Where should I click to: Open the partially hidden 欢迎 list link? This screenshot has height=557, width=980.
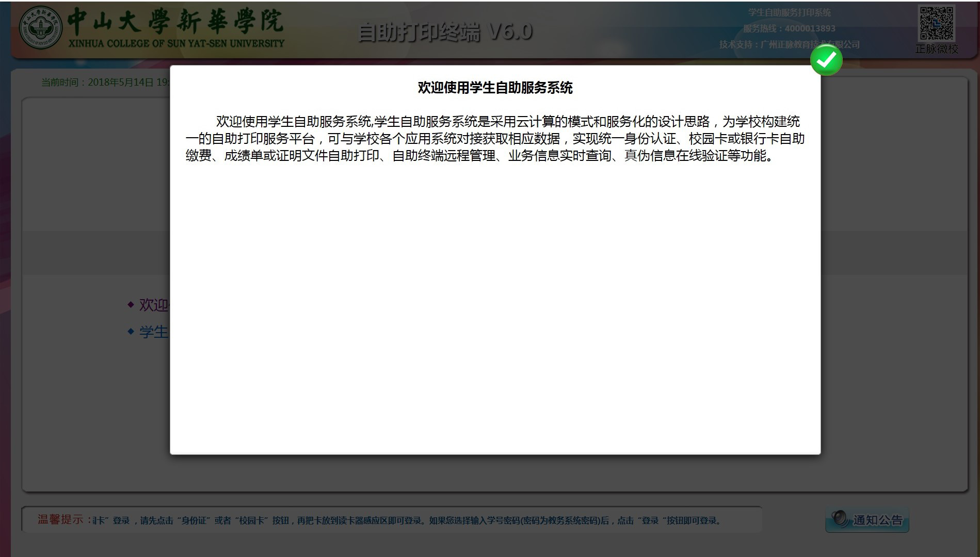[154, 305]
